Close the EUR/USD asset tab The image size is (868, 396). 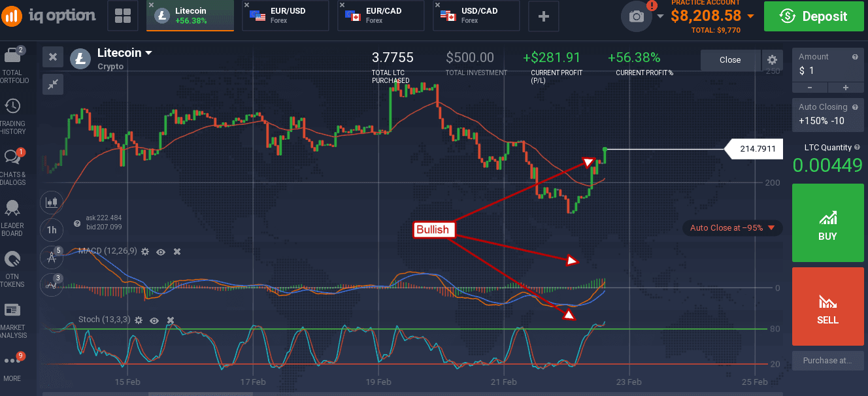246,5
